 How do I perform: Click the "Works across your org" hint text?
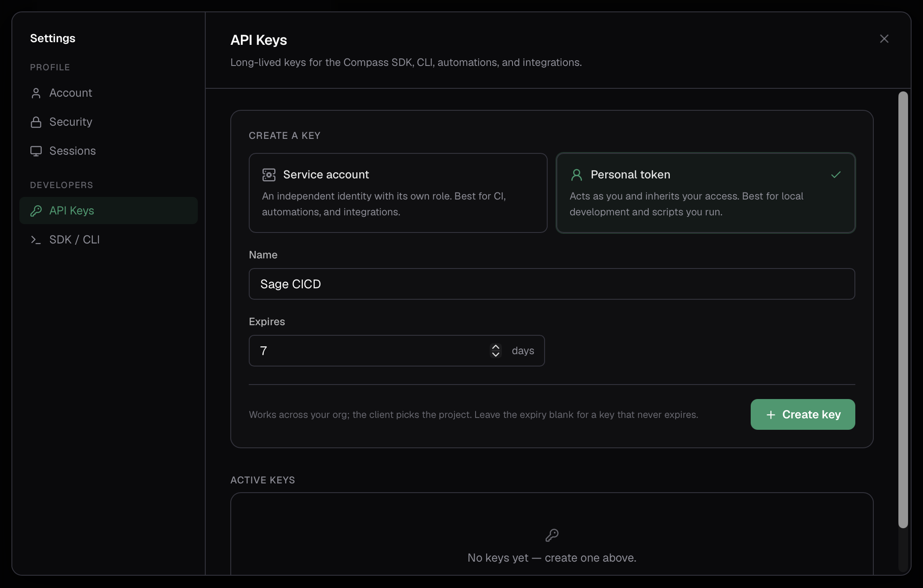(473, 414)
